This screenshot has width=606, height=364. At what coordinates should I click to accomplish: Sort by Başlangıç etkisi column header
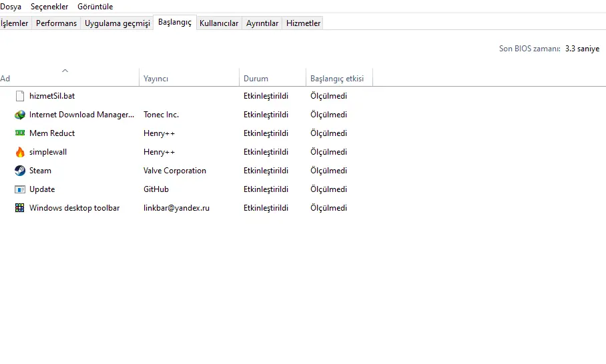339,79
